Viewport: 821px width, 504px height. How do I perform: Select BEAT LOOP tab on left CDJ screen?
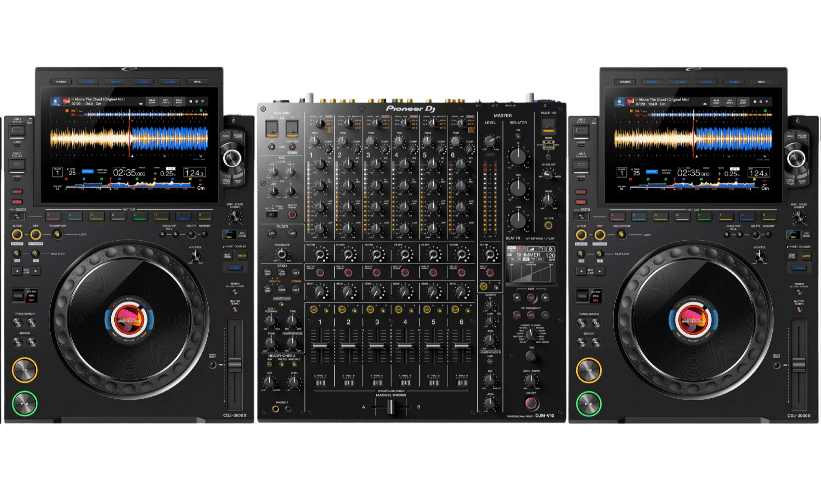pos(152,101)
